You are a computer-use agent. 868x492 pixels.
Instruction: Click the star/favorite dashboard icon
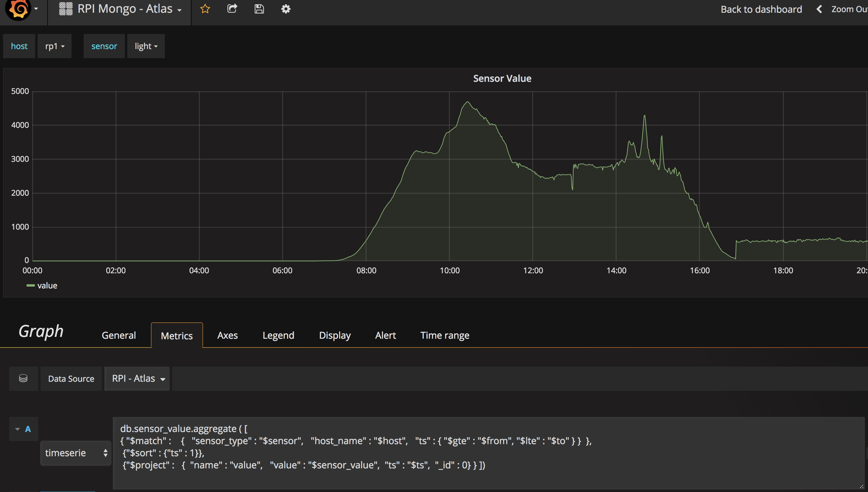click(x=205, y=8)
